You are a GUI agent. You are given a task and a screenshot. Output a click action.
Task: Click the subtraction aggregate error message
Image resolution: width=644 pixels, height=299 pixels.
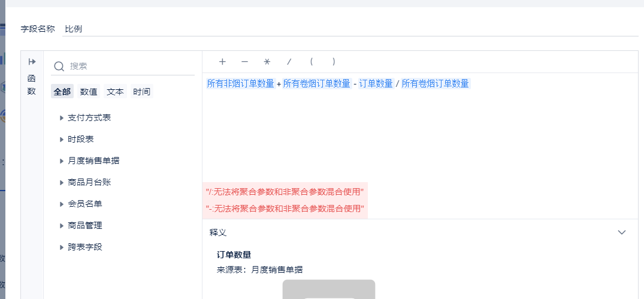click(285, 209)
